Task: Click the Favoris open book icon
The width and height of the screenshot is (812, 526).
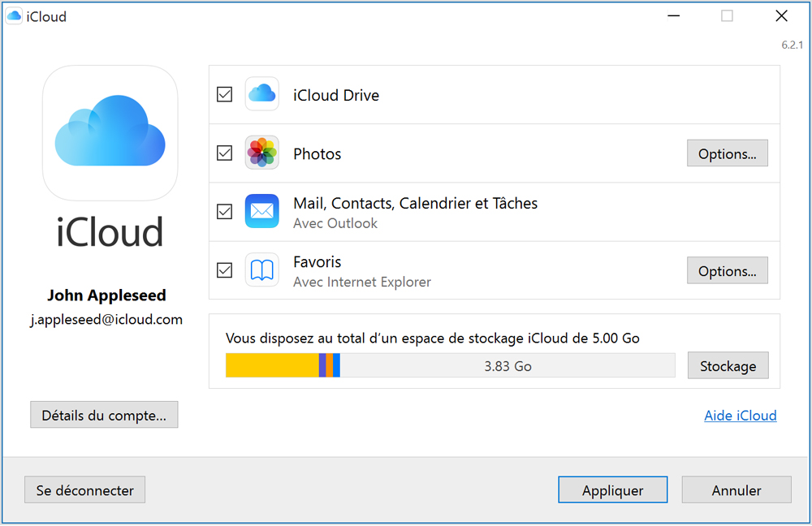Action: pos(261,269)
